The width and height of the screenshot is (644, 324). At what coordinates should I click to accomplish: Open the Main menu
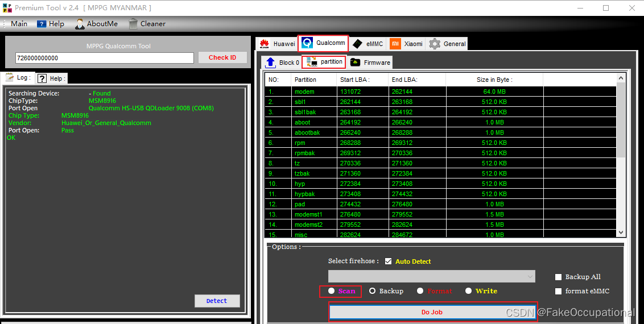19,24
